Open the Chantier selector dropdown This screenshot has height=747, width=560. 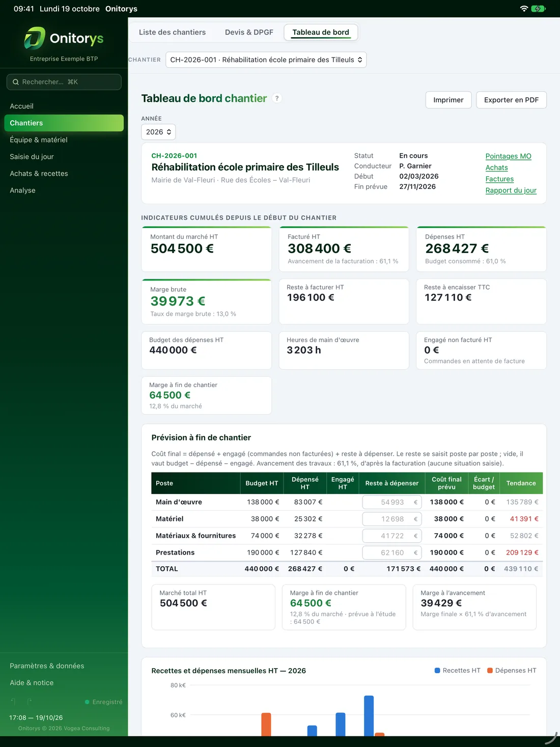coord(266,60)
